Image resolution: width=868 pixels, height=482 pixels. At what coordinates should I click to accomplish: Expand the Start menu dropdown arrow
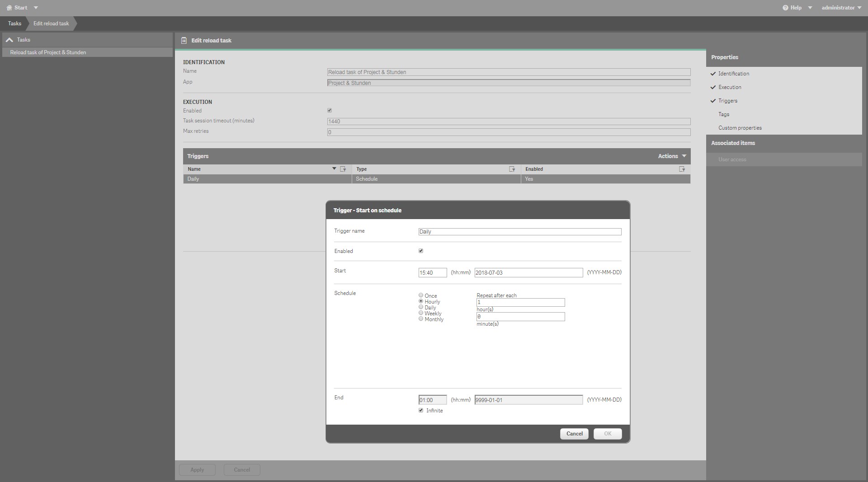[x=36, y=8]
